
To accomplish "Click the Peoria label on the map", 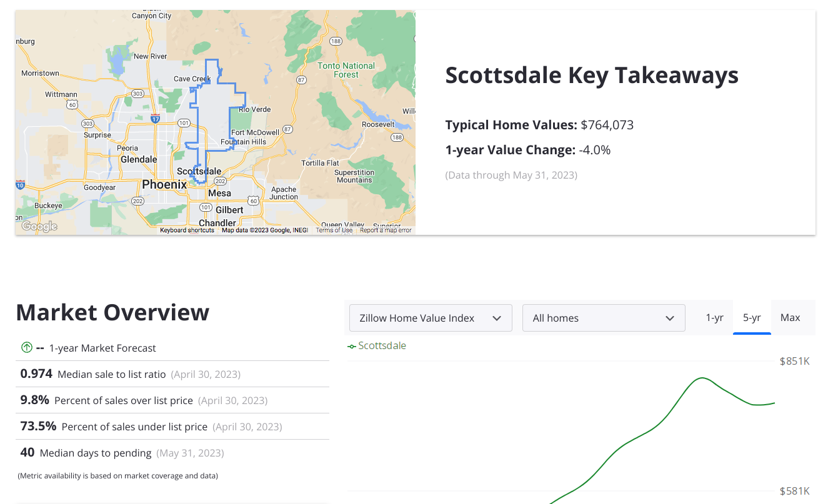I will [x=127, y=149].
